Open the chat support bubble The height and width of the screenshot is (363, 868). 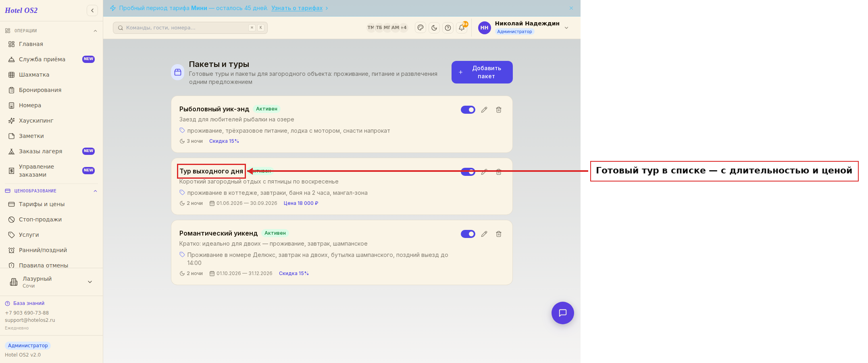(x=563, y=313)
